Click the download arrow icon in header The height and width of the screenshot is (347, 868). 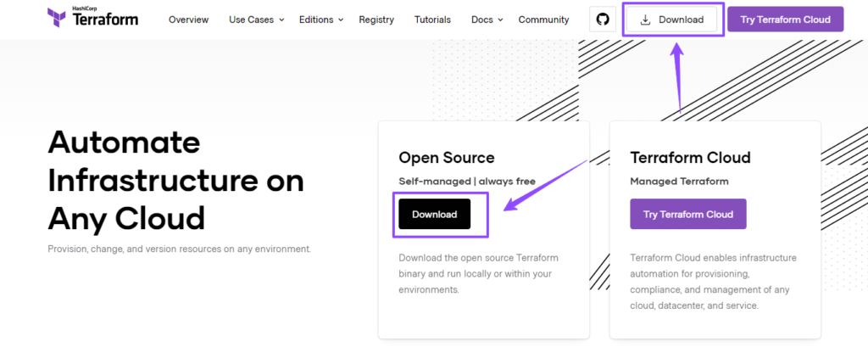pyautogui.click(x=645, y=20)
